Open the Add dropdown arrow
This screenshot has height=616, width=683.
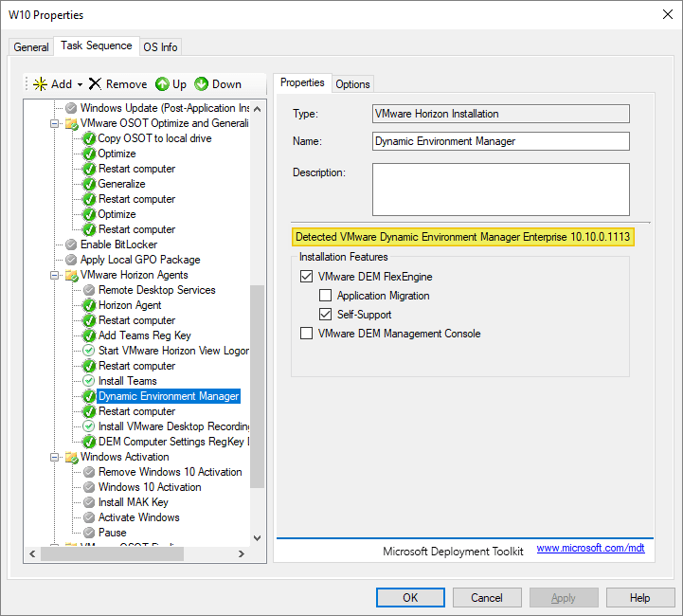(81, 84)
